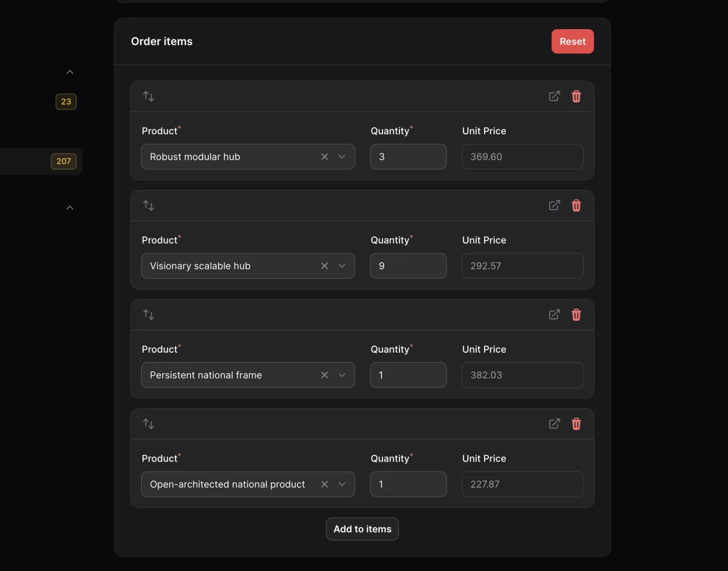Image resolution: width=728 pixels, height=571 pixels.
Task: Click the unit price field of the first item
Action: coord(522,156)
